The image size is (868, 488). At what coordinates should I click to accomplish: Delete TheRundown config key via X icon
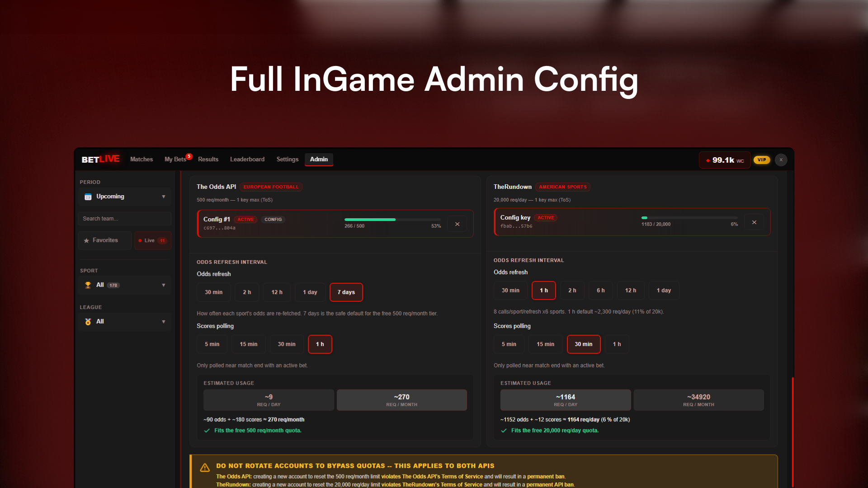tap(754, 222)
